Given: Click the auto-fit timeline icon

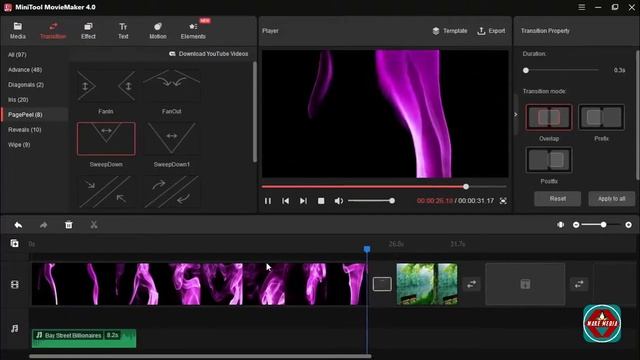Looking at the screenshot, I should pyautogui.click(x=560, y=225).
